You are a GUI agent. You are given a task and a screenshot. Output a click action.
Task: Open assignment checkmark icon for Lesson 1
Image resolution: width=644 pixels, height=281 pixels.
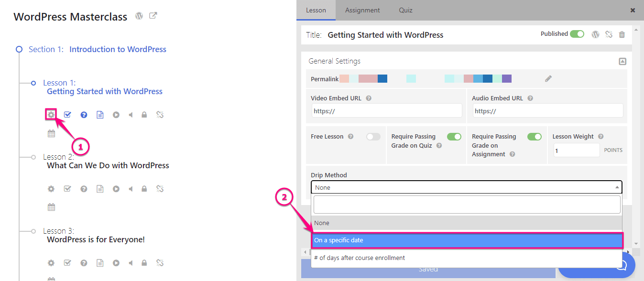tap(67, 115)
